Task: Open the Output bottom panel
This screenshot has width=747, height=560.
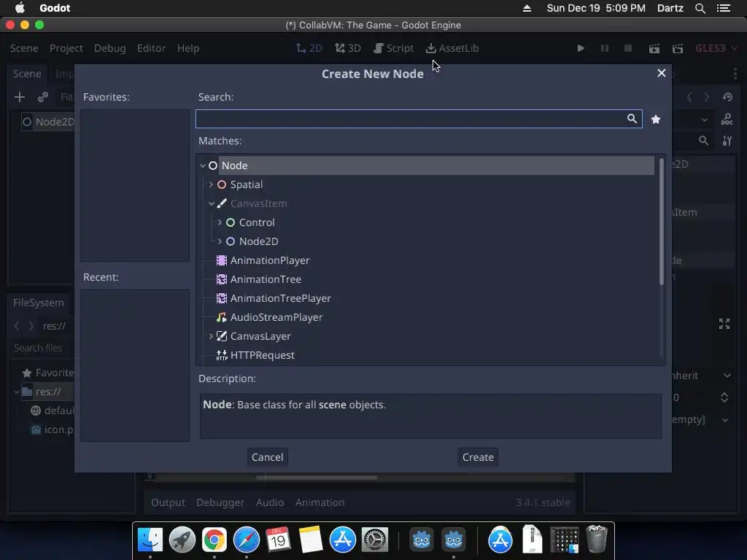Action: [168, 502]
